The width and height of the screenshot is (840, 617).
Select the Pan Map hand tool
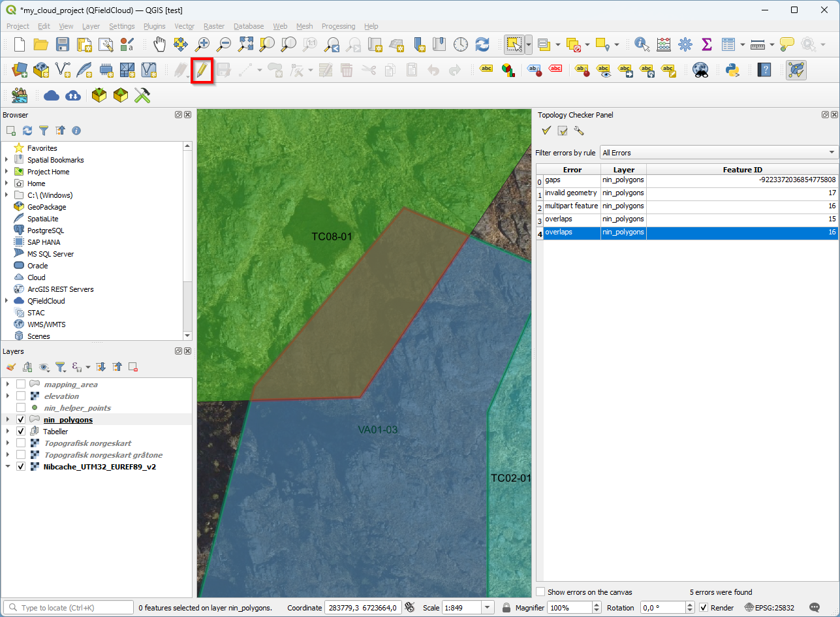[159, 44]
